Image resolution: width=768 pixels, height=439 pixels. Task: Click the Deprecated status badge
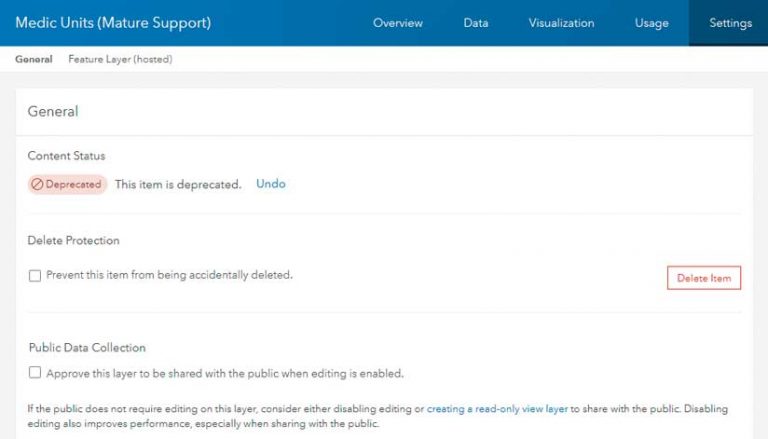(x=67, y=184)
